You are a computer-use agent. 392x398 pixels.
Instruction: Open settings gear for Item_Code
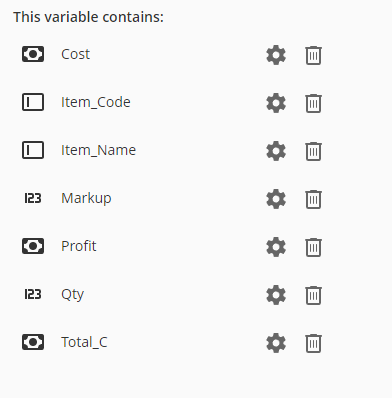(x=276, y=103)
